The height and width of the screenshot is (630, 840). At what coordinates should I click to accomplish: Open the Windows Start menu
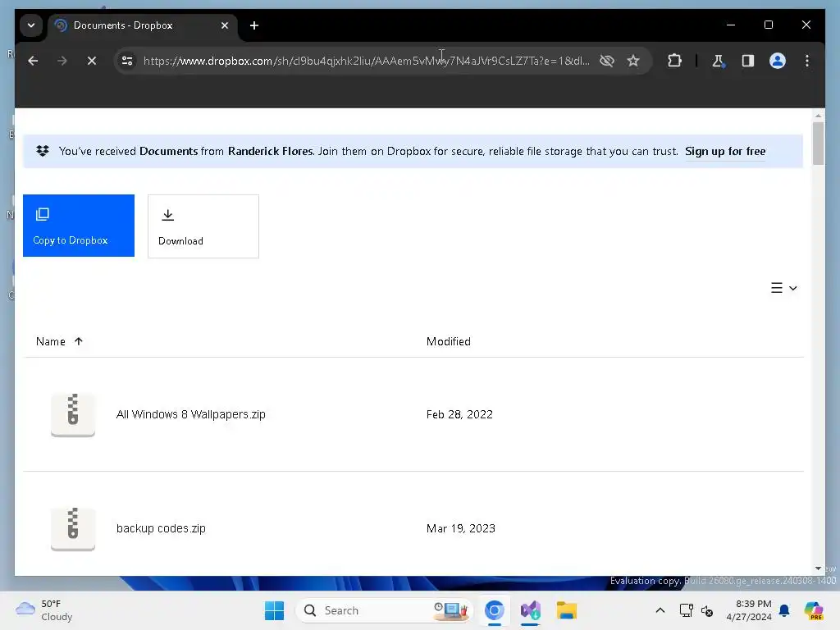click(274, 610)
